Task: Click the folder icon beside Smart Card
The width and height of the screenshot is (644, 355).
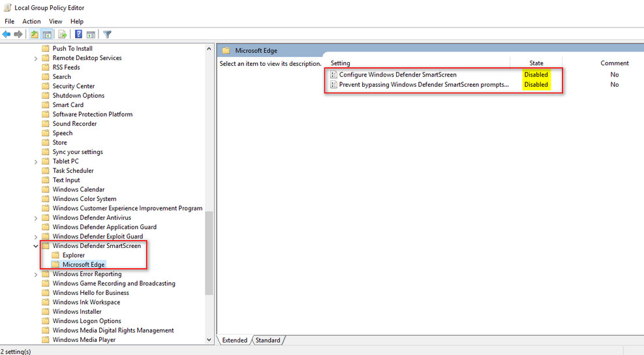Action: coord(46,105)
